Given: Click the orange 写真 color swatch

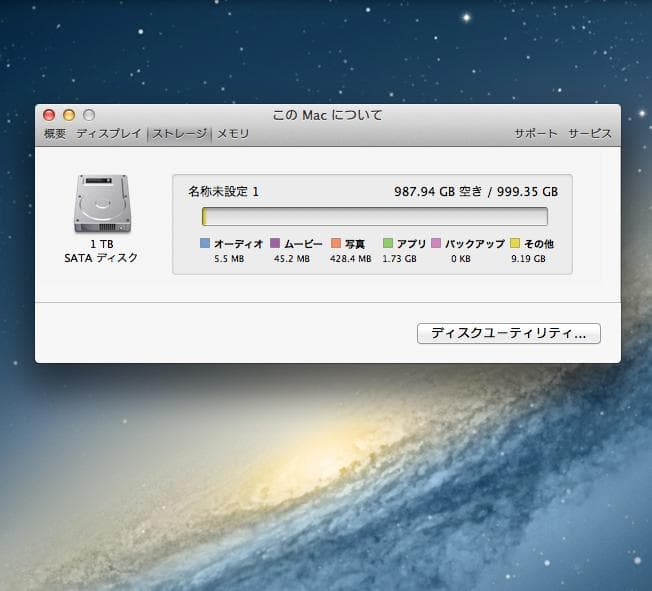Looking at the screenshot, I should [336, 243].
